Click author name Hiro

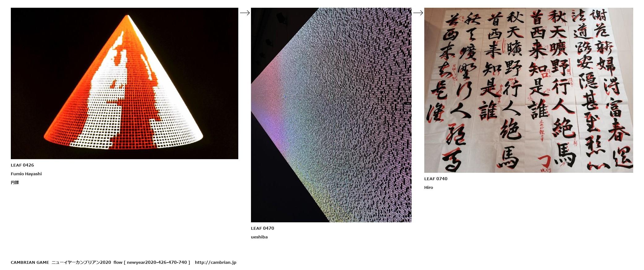point(429,187)
